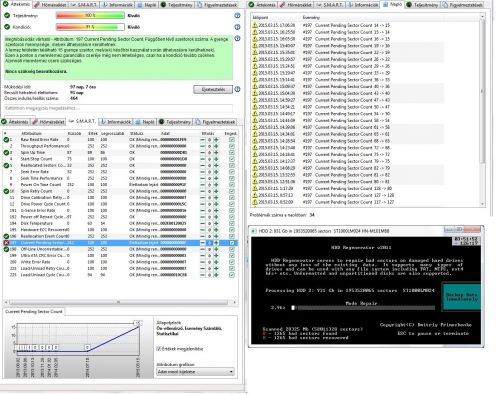The height and width of the screenshot is (395, 500).
Task: Click plus offset icon for Seek Error Rate
Action: pos(216,172)
